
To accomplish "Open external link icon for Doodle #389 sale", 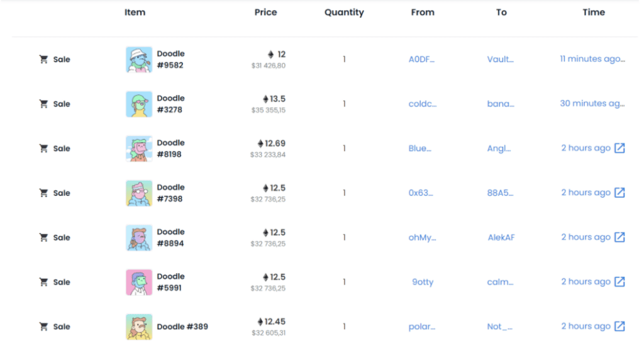I will [619, 326].
